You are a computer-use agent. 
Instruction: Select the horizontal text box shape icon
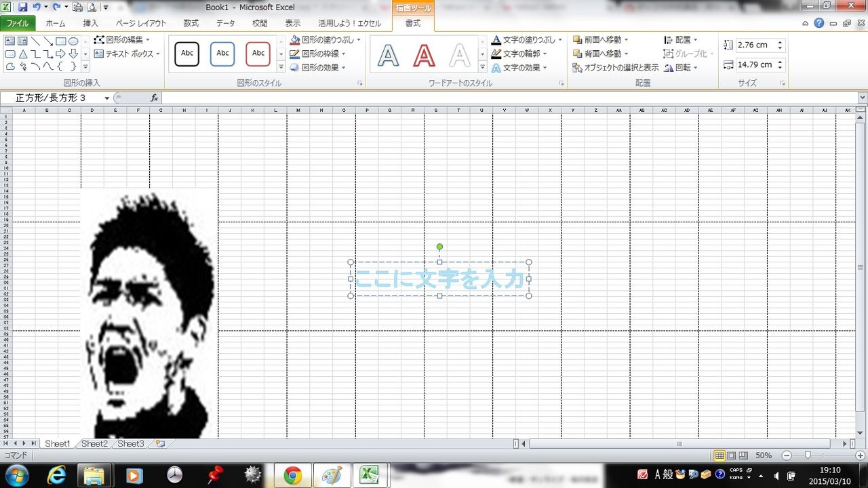(x=10, y=41)
